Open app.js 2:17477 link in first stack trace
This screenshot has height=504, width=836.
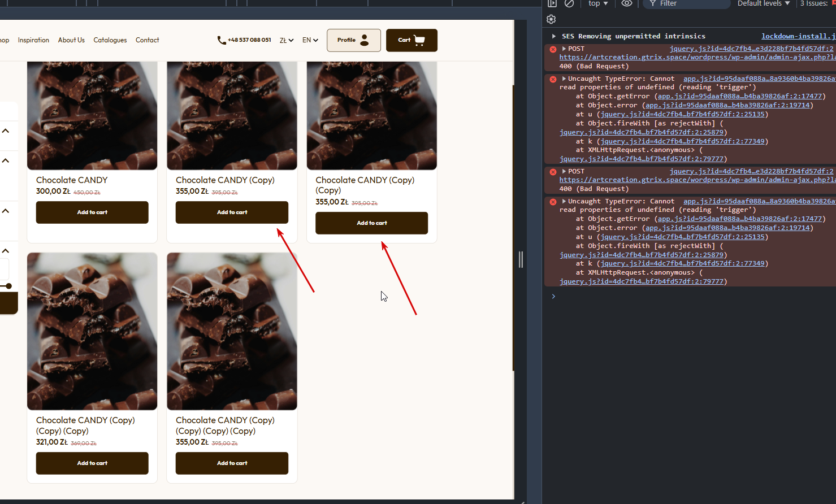(x=740, y=97)
